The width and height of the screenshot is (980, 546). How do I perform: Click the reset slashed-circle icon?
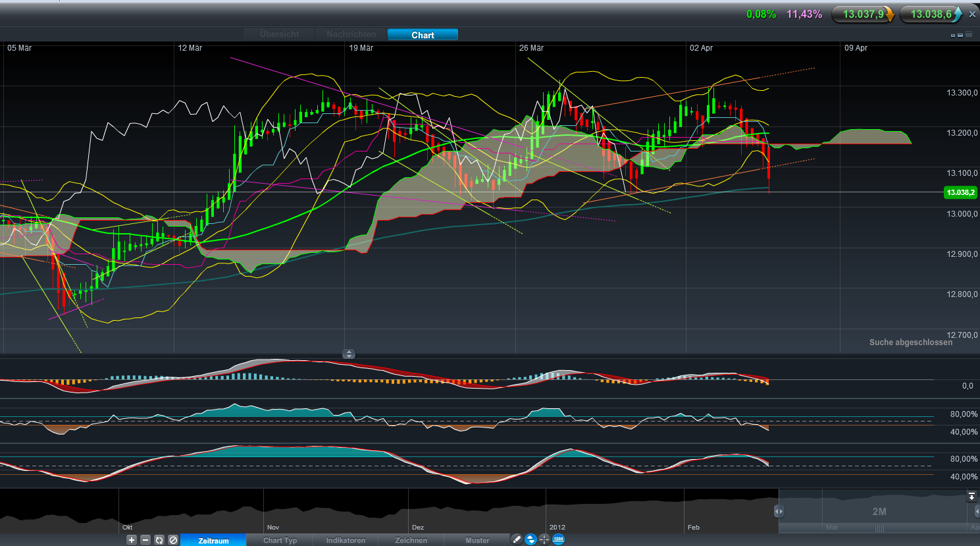coord(173,540)
